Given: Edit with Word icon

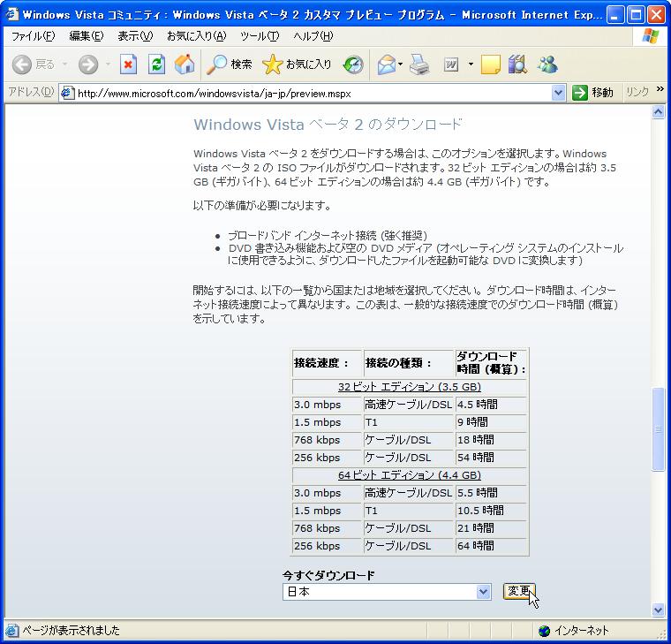Looking at the screenshot, I should (451, 64).
